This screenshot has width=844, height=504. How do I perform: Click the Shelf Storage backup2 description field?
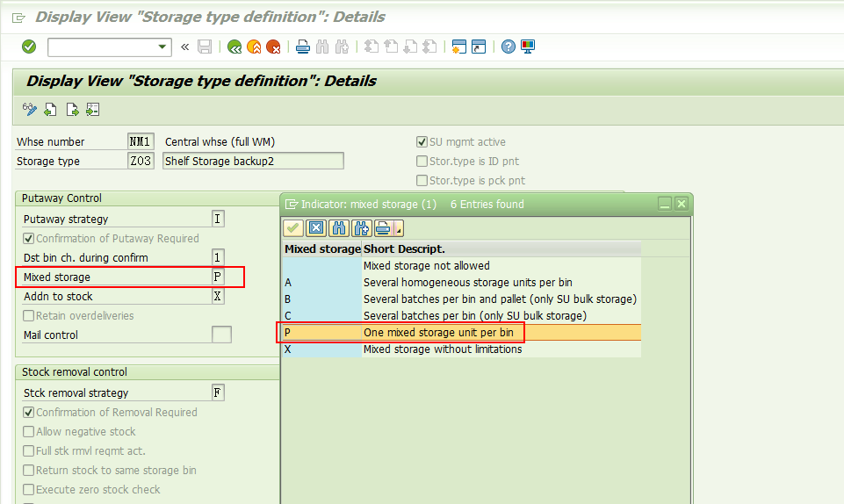point(253,161)
